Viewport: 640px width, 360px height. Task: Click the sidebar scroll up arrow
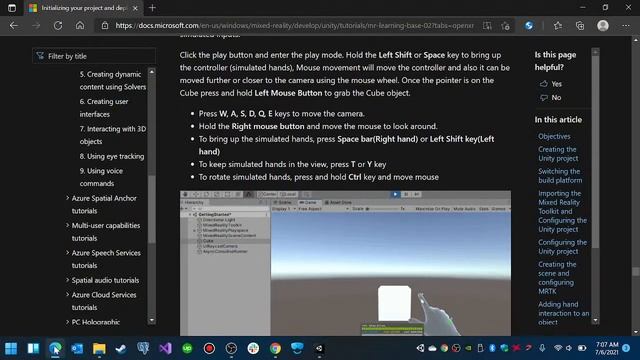click(x=152, y=71)
